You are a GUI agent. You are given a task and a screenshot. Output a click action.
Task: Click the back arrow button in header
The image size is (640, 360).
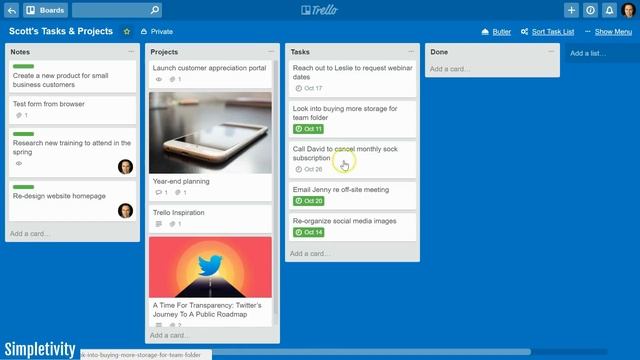pyautogui.click(x=12, y=10)
